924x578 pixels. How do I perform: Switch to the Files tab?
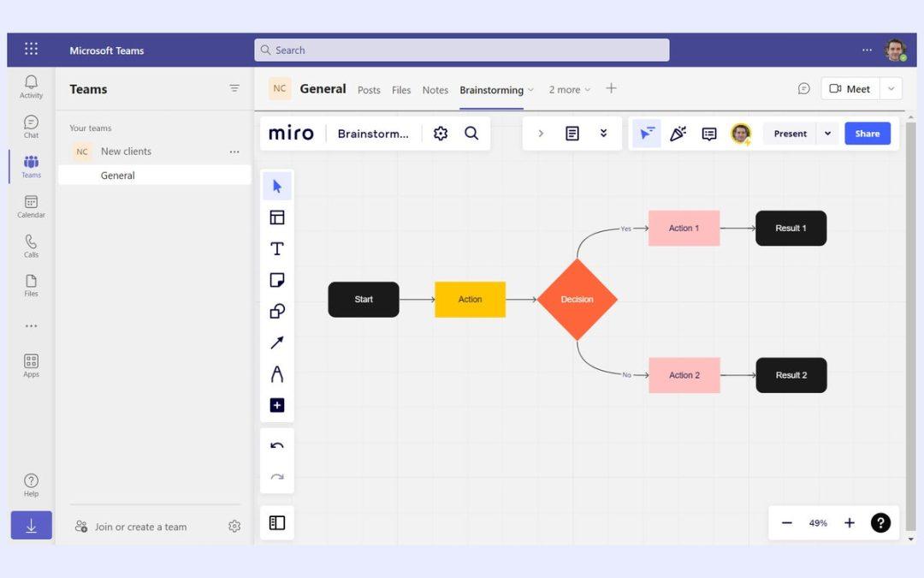click(x=401, y=90)
